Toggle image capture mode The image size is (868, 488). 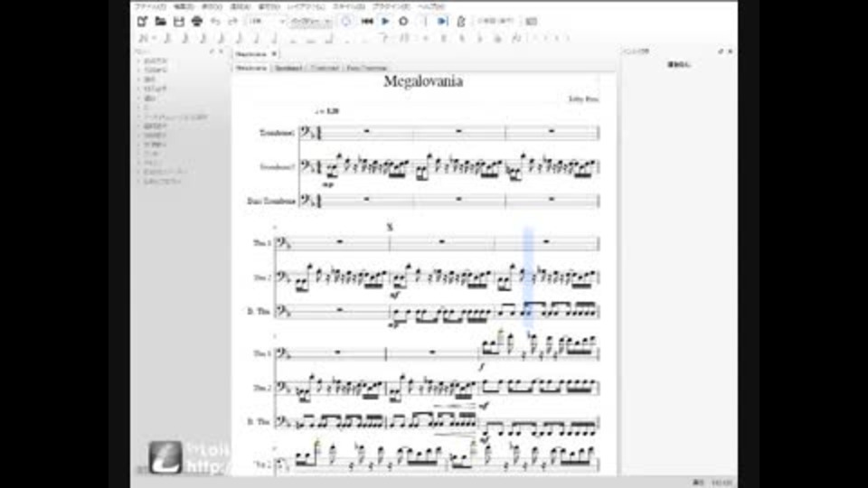coord(532,22)
